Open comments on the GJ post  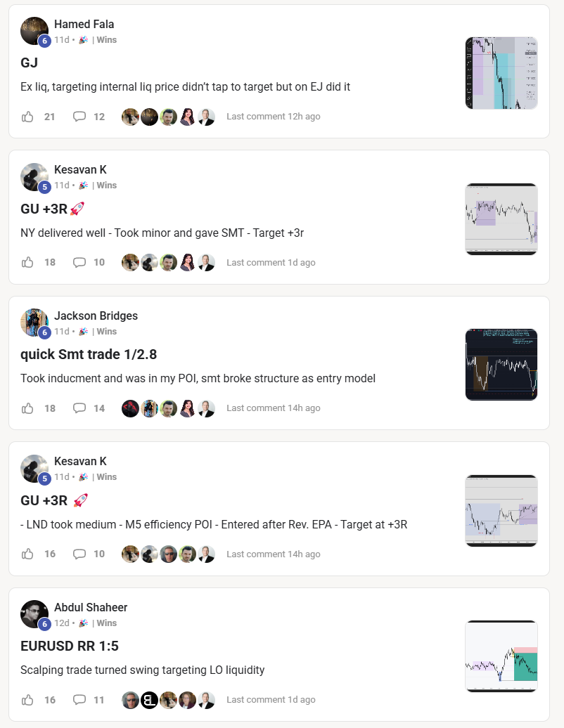click(x=79, y=117)
